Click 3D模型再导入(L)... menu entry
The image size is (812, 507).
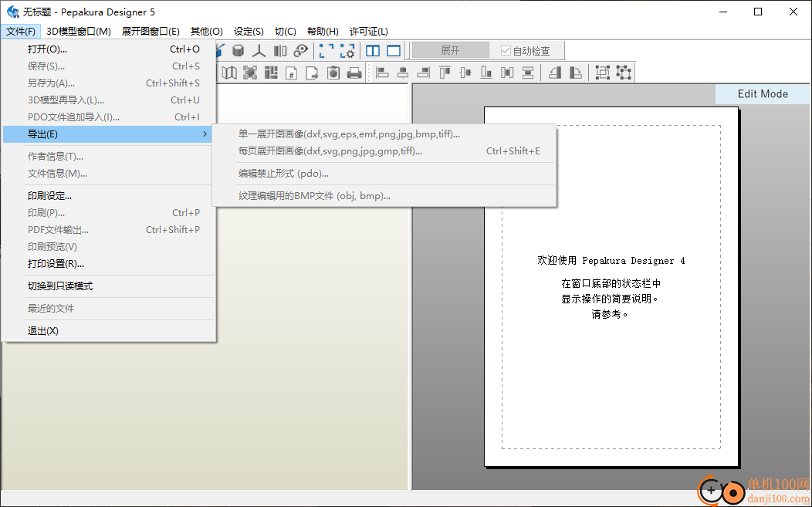pos(108,100)
